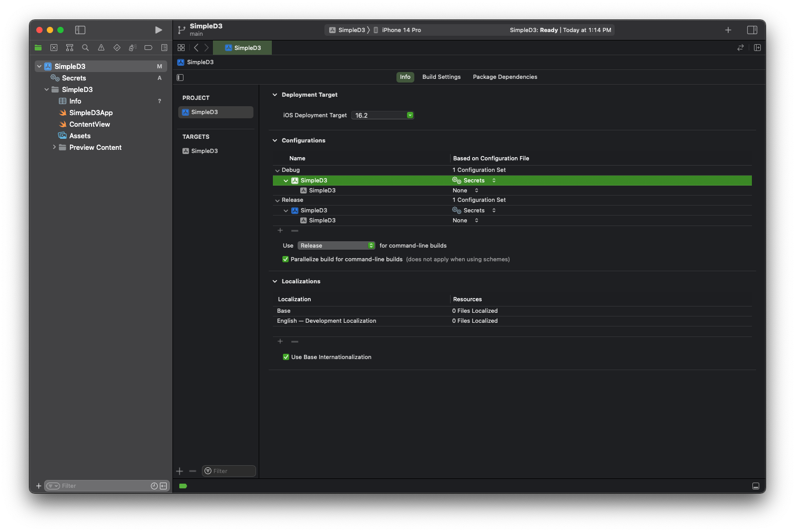795x532 pixels.
Task: Choose the iPhone 14 Pro destination
Action: 397,30
